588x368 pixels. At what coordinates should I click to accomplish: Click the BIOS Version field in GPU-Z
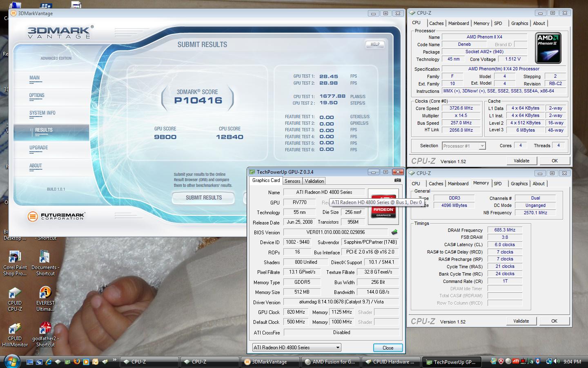pos(336,232)
